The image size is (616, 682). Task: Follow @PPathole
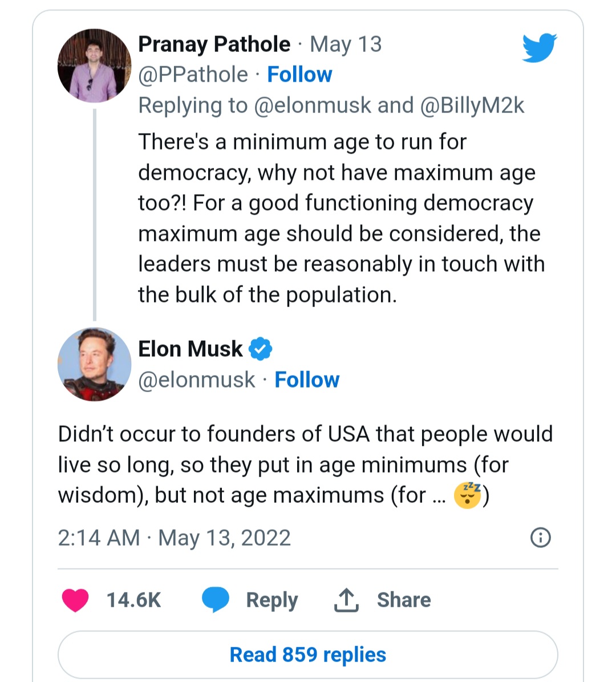pos(299,75)
